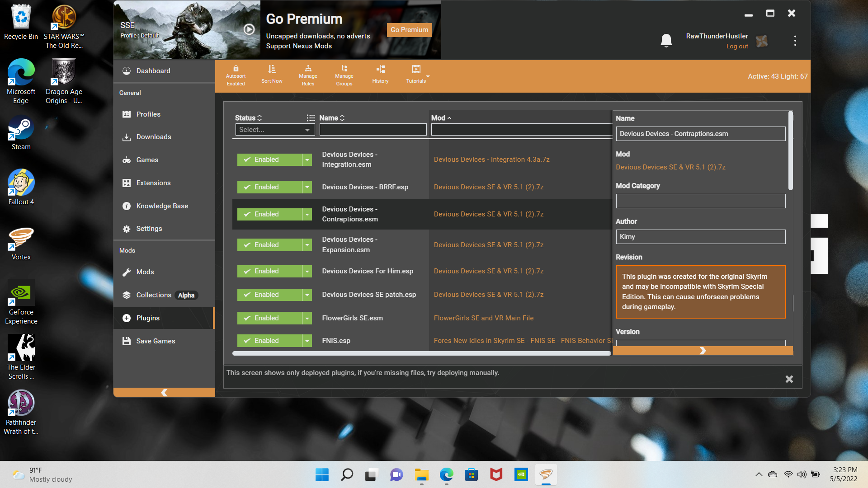868x488 pixels.
Task: Open Manage Groups in toolbar
Action: pyautogui.click(x=344, y=76)
